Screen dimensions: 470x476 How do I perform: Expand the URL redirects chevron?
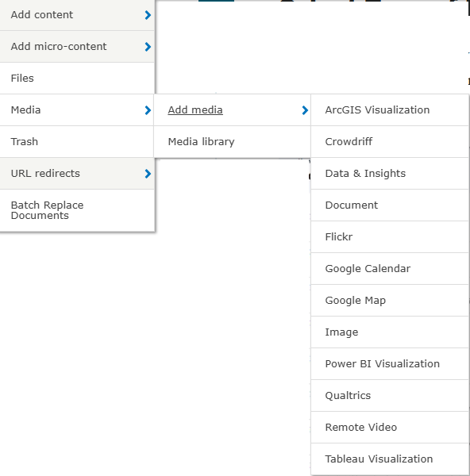148,174
